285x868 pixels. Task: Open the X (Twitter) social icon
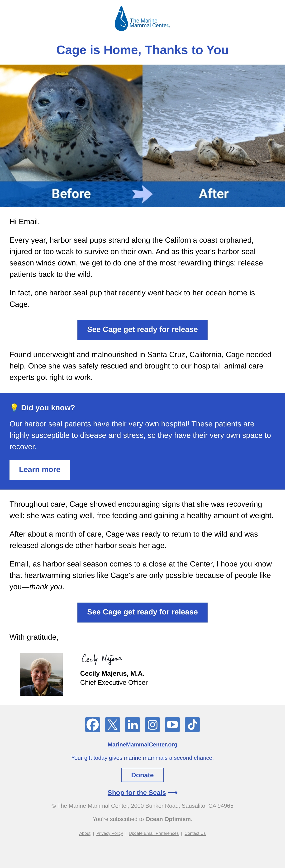113,724
